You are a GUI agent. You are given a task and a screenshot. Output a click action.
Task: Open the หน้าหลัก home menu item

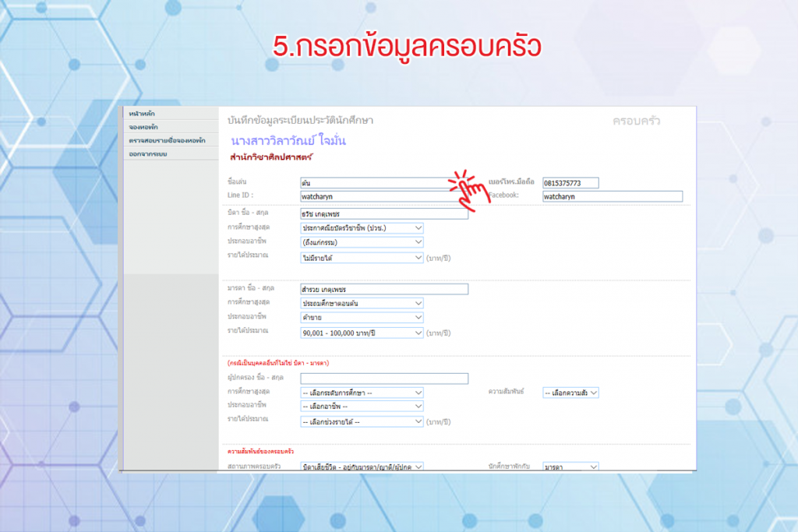142,115
